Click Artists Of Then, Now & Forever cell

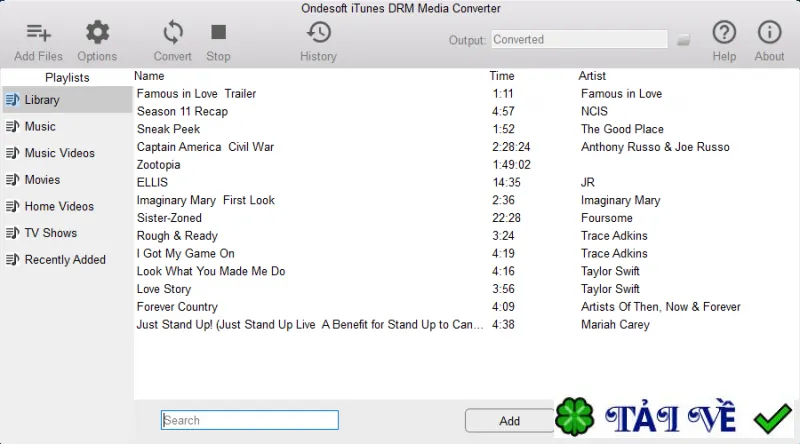661,307
